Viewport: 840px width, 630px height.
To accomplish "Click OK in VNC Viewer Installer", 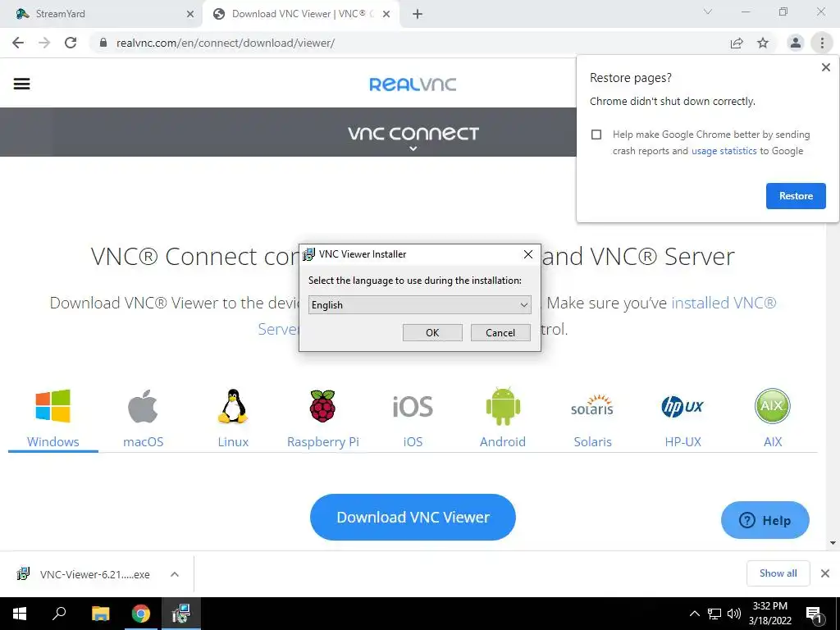I will (x=432, y=333).
